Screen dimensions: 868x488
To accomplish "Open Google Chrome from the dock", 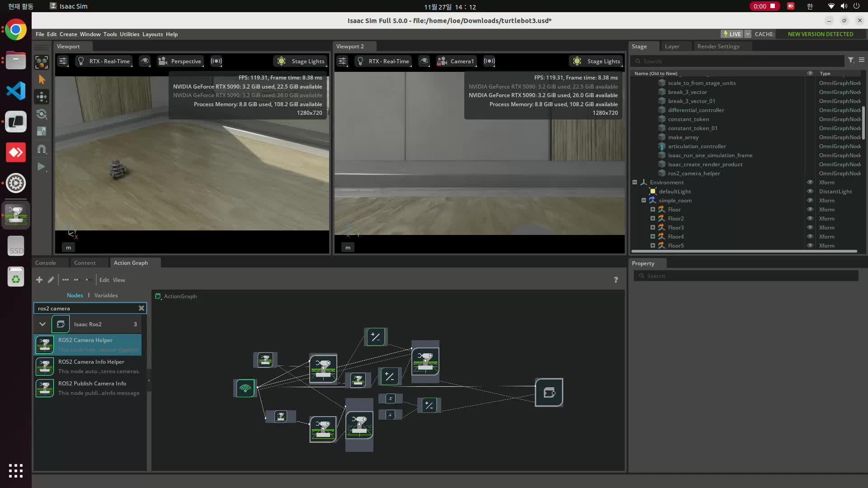I will pyautogui.click(x=16, y=30).
